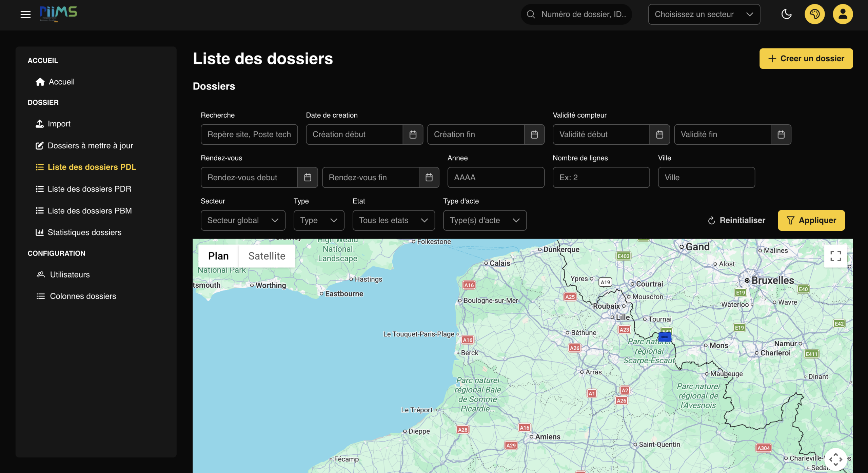Select the Plan map view
Image resolution: width=868 pixels, height=473 pixels.
pyautogui.click(x=218, y=256)
